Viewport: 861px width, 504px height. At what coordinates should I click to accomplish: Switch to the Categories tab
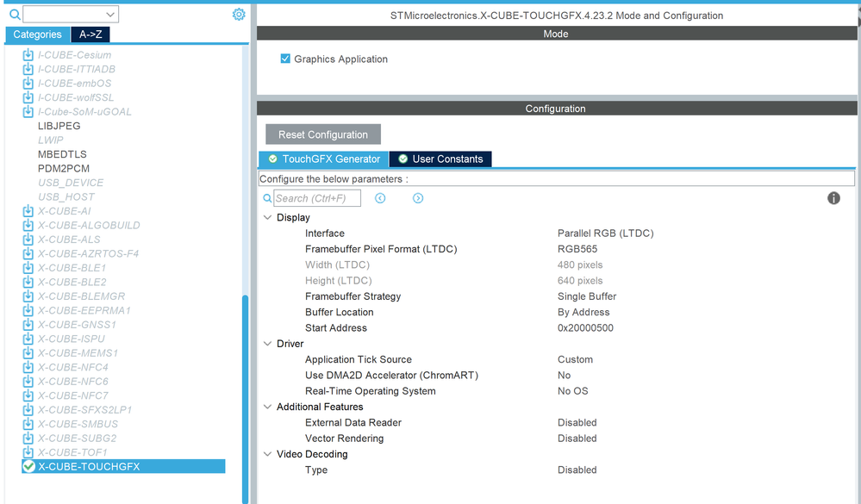[x=37, y=34]
